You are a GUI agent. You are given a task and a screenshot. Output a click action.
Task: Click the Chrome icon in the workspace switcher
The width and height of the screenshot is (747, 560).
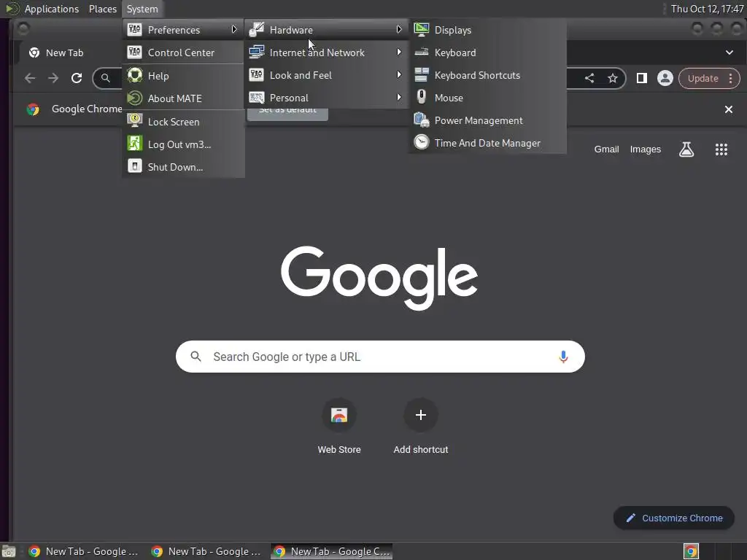point(691,551)
